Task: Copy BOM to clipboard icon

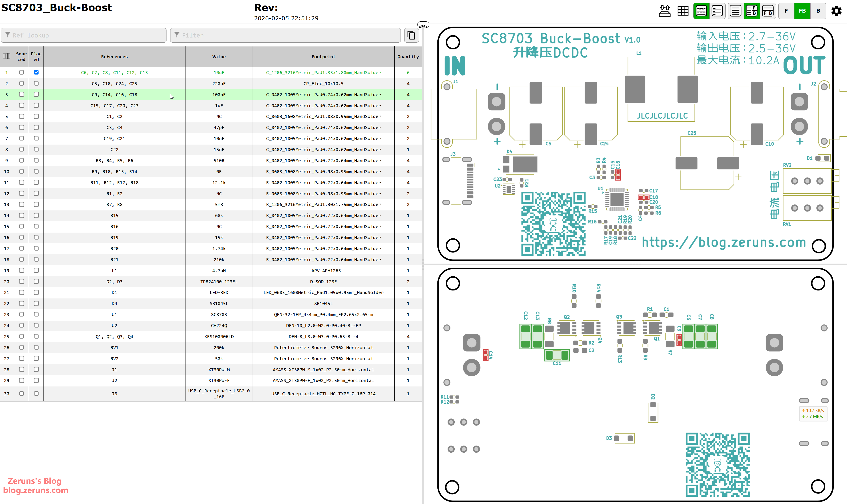Action: tap(411, 35)
